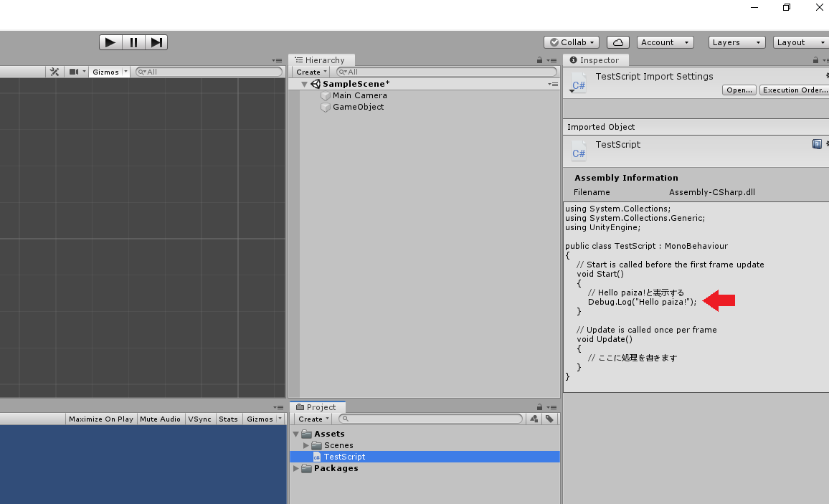829x504 pixels.
Task: Toggle the Hierarchy panel lock icon
Action: tap(539, 60)
